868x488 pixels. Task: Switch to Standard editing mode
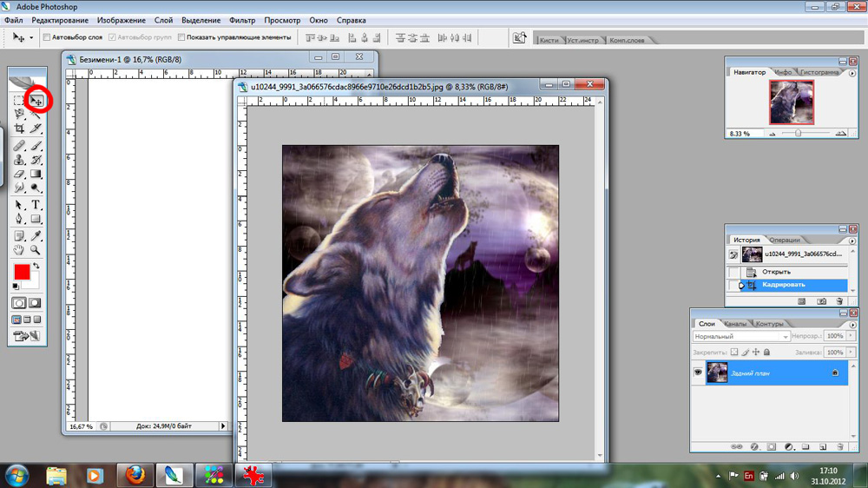(19, 303)
